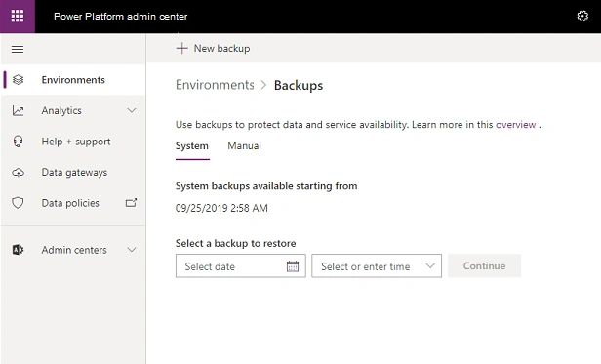
Task: Click the System backups available starting from text
Action: [x=266, y=186]
